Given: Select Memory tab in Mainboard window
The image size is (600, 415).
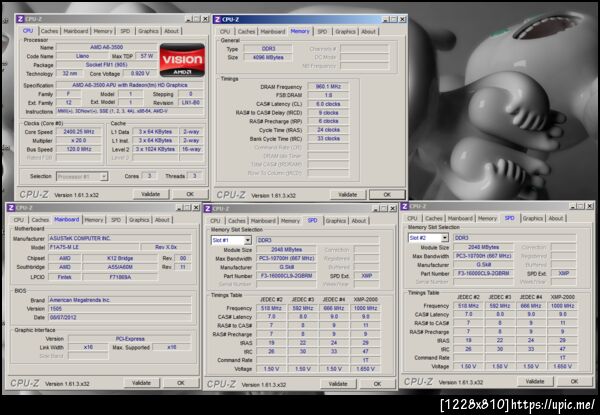Looking at the screenshot, I should click(x=94, y=220).
